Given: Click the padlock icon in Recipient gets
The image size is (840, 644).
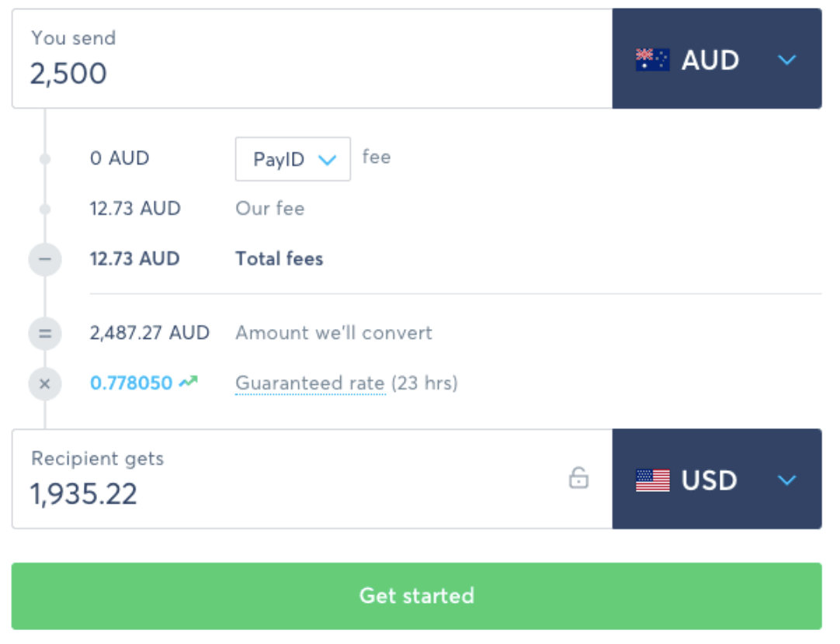Looking at the screenshot, I should [x=578, y=478].
